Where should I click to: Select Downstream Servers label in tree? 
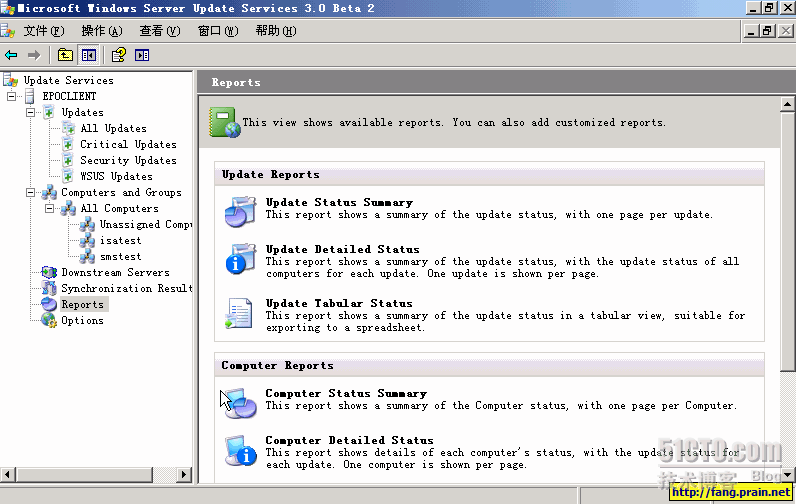(x=115, y=273)
